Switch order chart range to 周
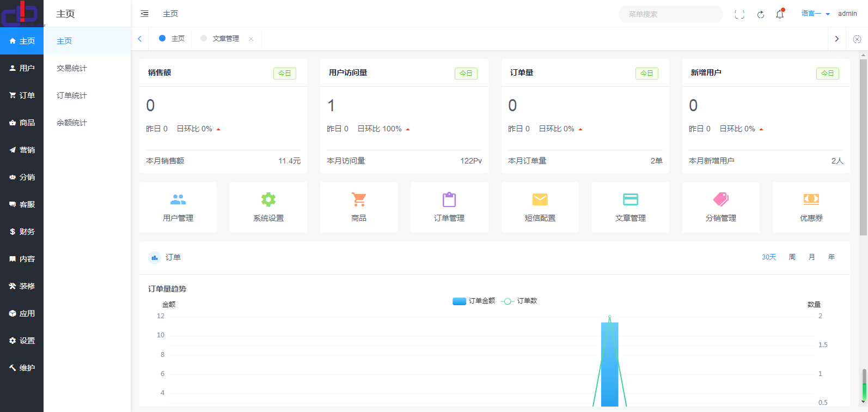This screenshot has width=868, height=412. (792, 257)
